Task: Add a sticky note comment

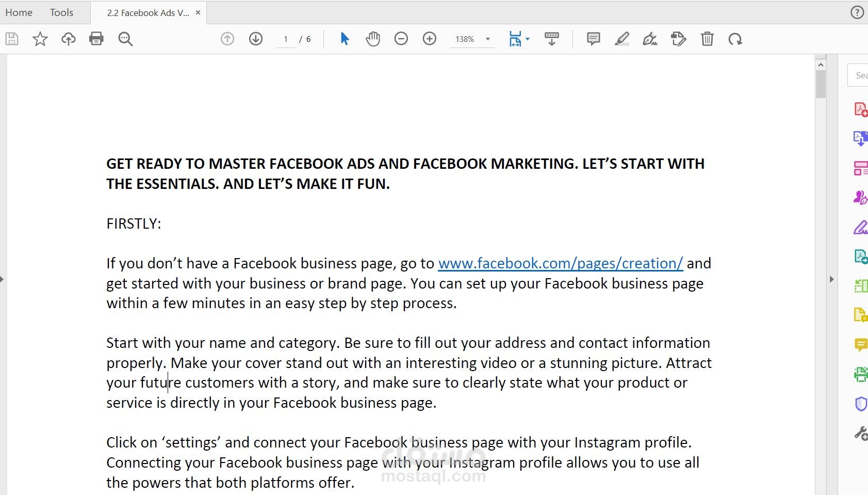Action: pos(594,39)
